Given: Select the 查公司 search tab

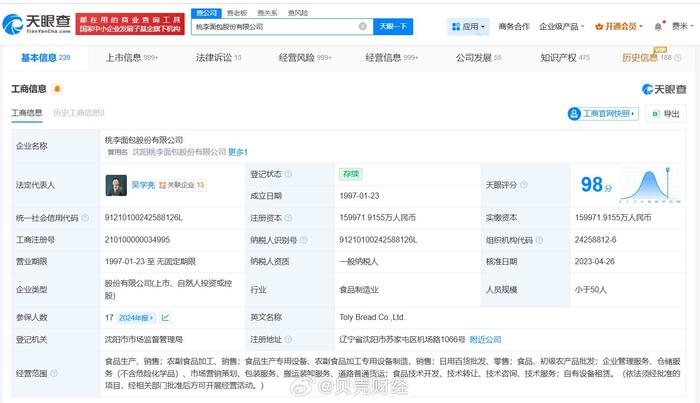Looking at the screenshot, I should tap(206, 13).
